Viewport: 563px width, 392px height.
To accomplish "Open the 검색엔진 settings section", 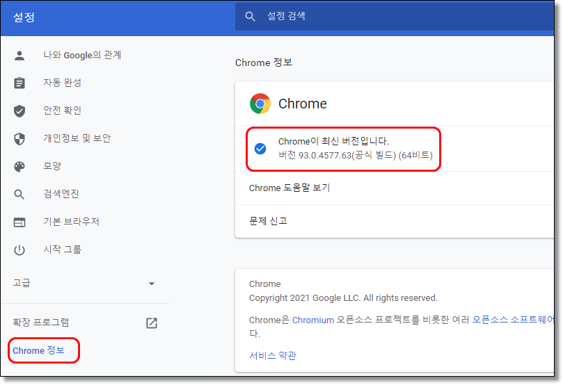I will pyautogui.click(x=61, y=194).
